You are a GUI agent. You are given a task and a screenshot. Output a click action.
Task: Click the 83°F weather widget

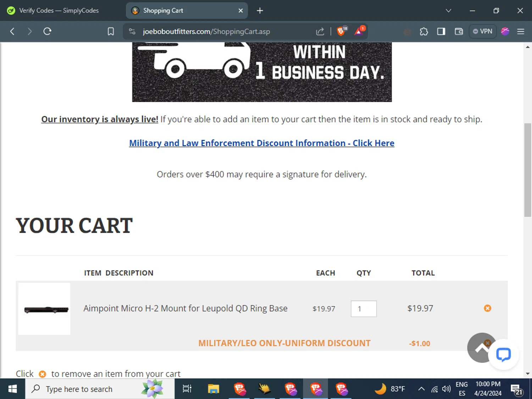pos(390,389)
